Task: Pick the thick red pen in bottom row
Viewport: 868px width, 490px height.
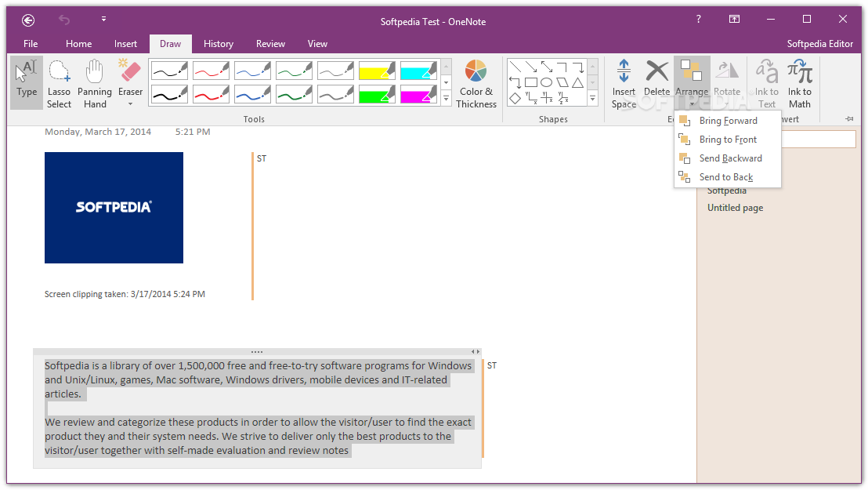Action: point(211,94)
